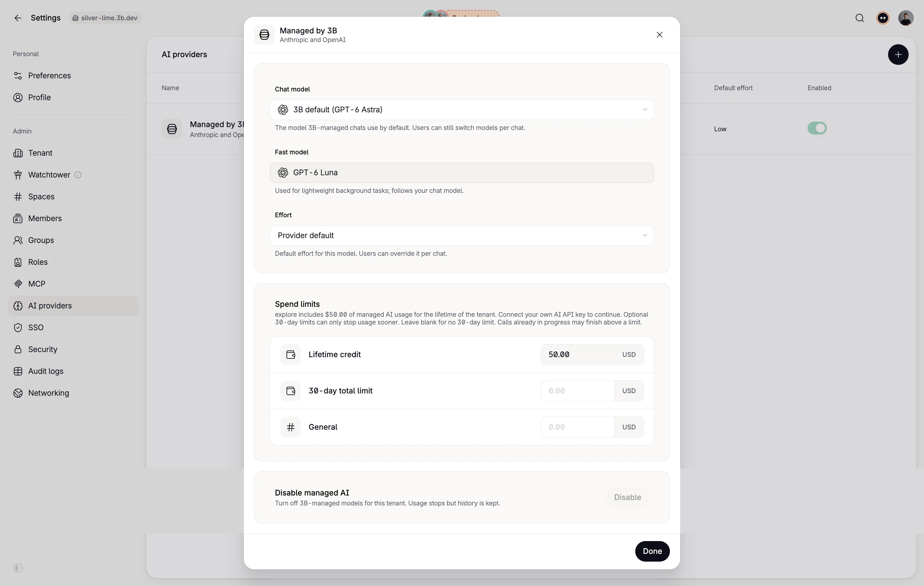Open search with the magnifier icon
This screenshot has height=586, width=924.
point(860,18)
